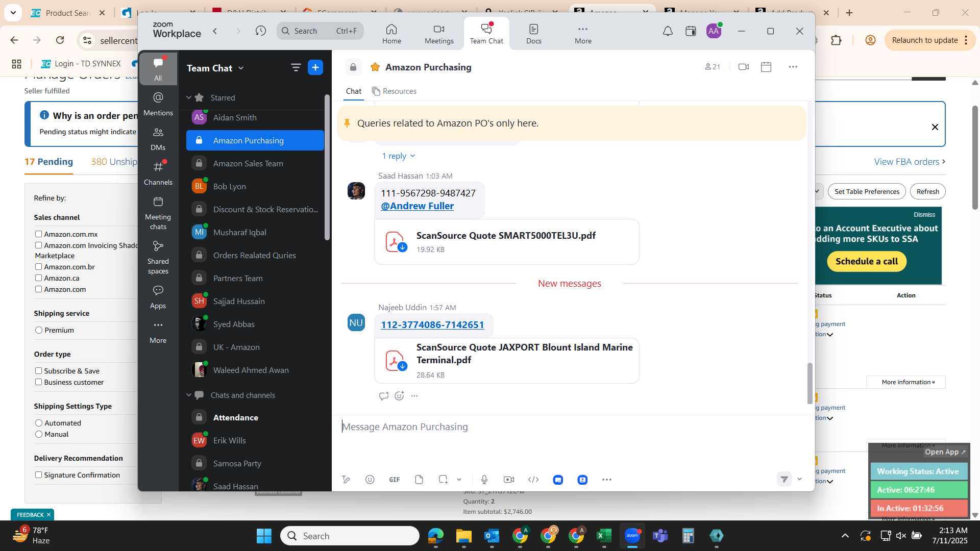Open More options in Zoom top navigation
Screen dimensions: 980x551
coord(583,34)
